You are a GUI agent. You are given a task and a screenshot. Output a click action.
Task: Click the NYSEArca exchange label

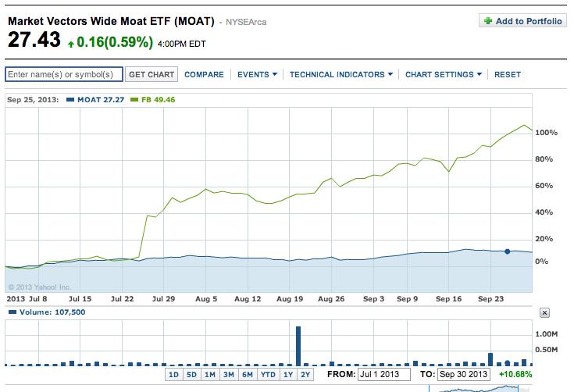point(246,23)
